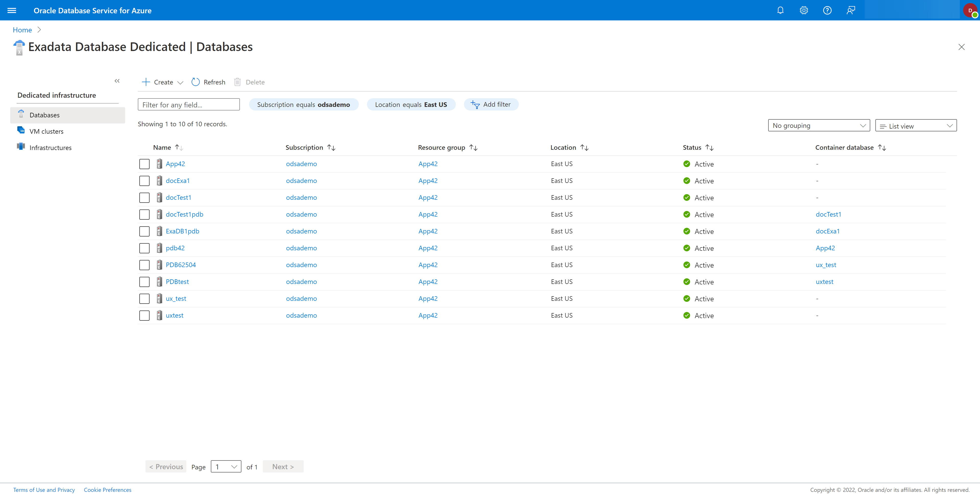The image size is (980, 498).
Task: Open the feedback icon in header
Action: coord(851,10)
